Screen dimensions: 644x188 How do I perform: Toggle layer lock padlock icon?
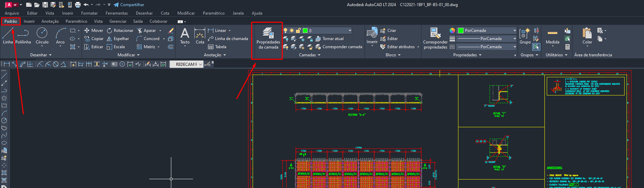pos(298,31)
